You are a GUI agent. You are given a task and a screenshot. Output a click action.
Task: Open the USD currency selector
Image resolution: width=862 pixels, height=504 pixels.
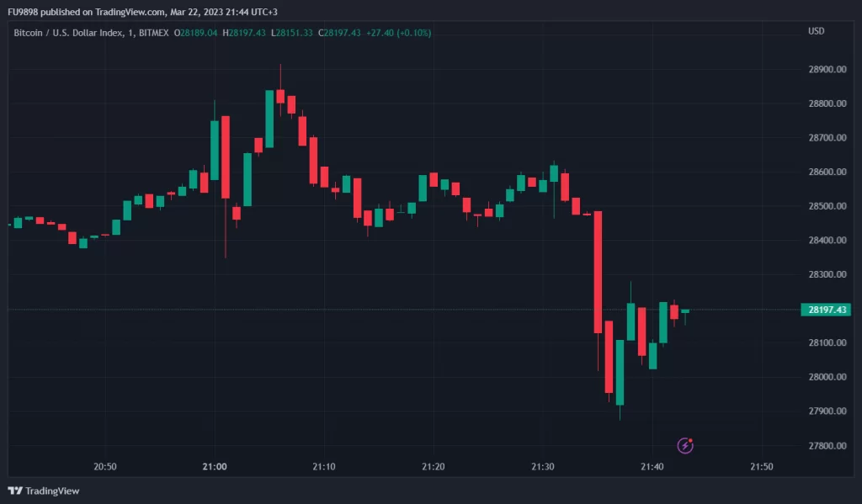816,32
